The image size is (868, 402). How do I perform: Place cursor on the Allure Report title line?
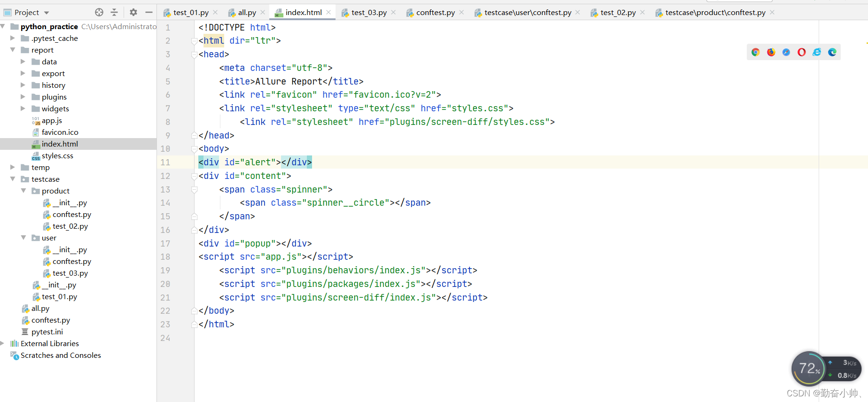click(291, 81)
